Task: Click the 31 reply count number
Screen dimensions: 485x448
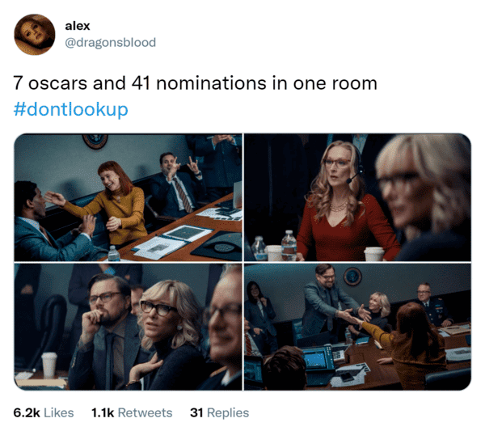Action: click(196, 412)
